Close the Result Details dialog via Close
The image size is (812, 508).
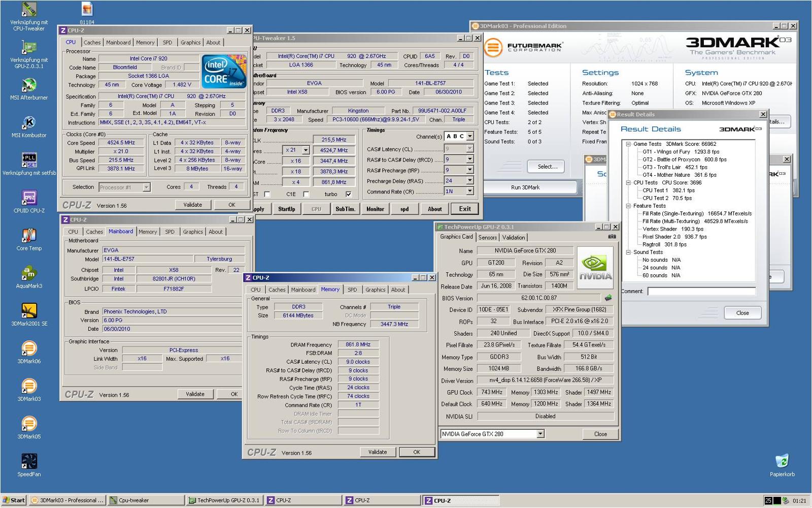coord(742,313)
